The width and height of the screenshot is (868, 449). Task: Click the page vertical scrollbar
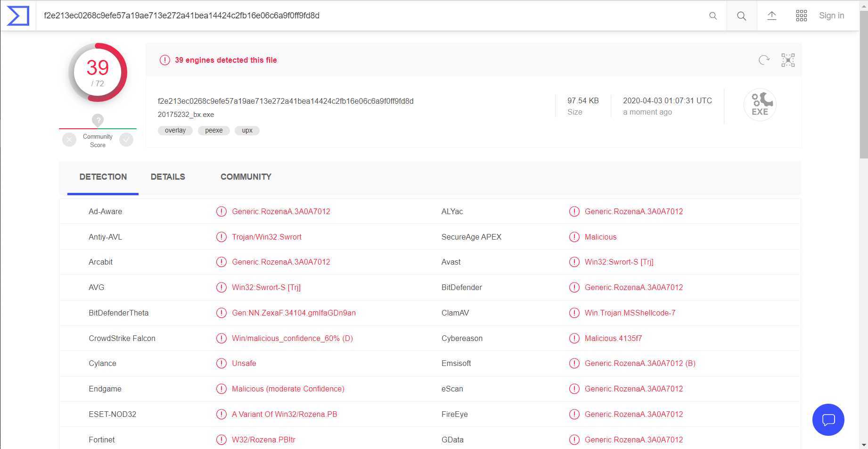863,85
